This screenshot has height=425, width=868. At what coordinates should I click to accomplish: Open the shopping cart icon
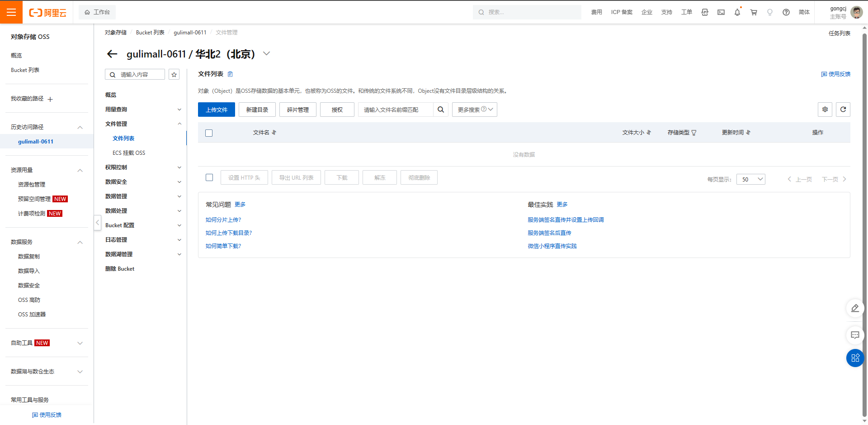[754, 12]
